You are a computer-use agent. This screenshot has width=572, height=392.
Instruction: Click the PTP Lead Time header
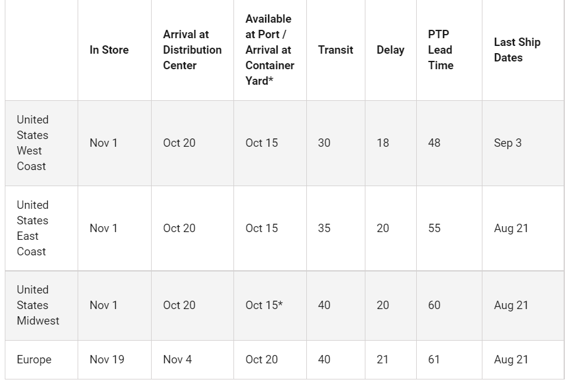coord(441,50)
